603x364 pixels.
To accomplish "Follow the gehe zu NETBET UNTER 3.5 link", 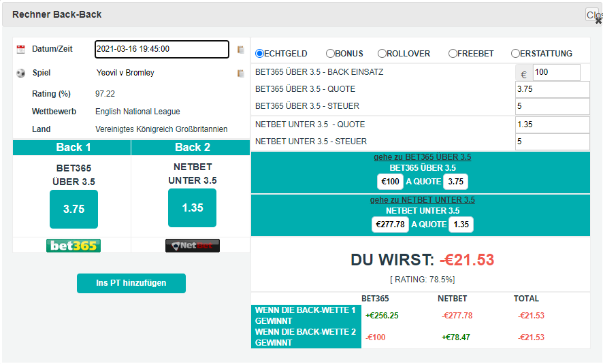I will (x=422, y=200).
